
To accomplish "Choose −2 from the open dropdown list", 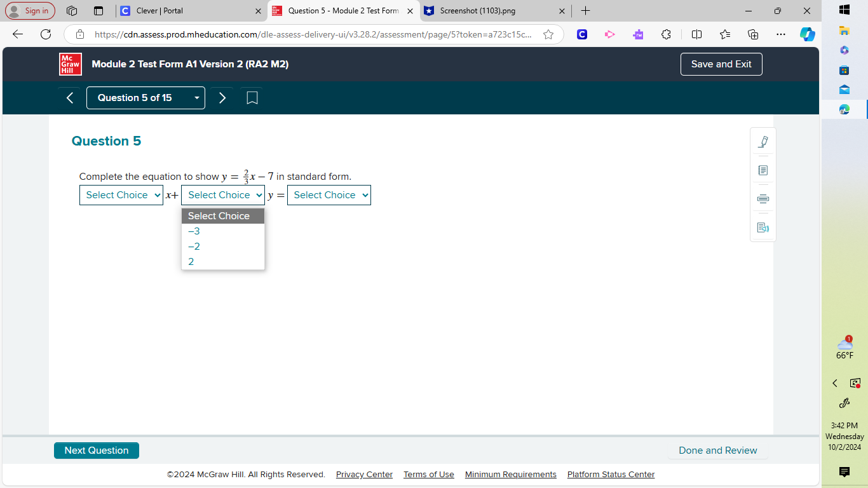I will coord(223,247).
